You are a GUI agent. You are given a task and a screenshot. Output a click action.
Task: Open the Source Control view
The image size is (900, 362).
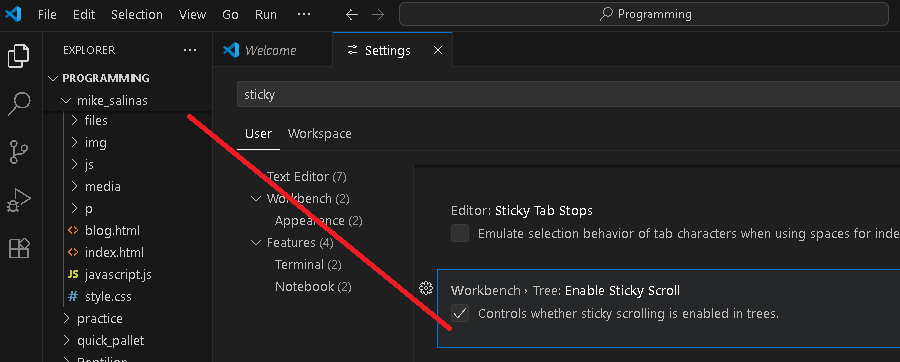[x=18, y=152]
